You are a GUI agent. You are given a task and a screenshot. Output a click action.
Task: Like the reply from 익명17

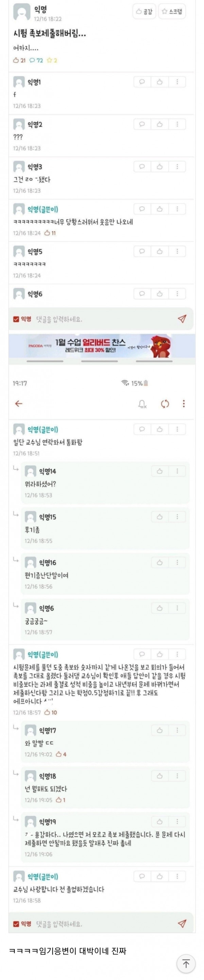click(x=160, y=730)
